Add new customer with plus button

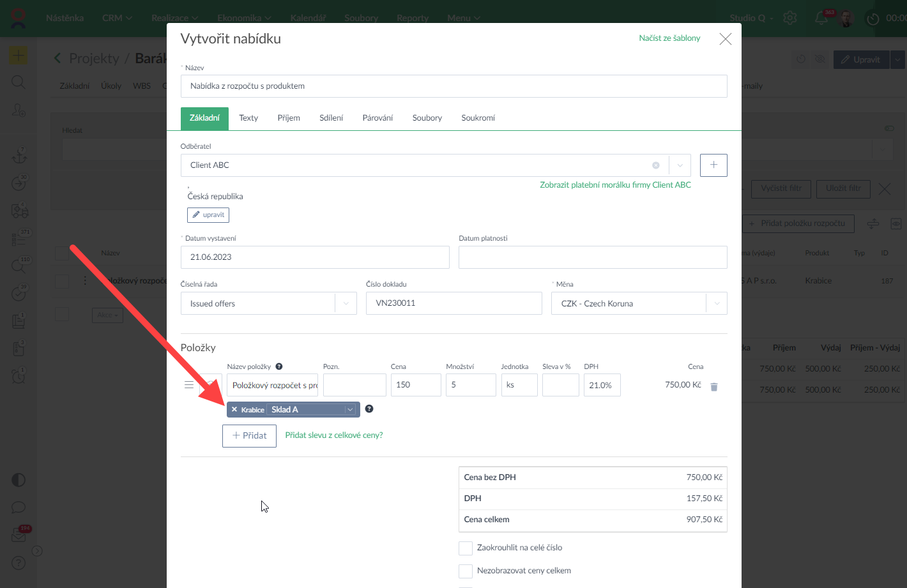tap(713, 165)
